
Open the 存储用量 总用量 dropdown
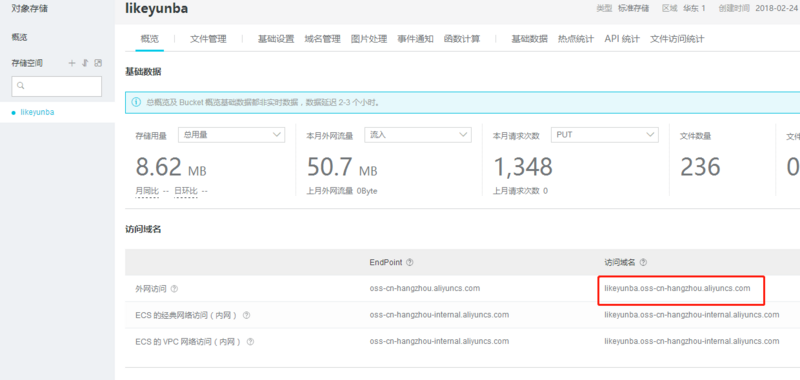pyautogui.click(x=231, y=135)
